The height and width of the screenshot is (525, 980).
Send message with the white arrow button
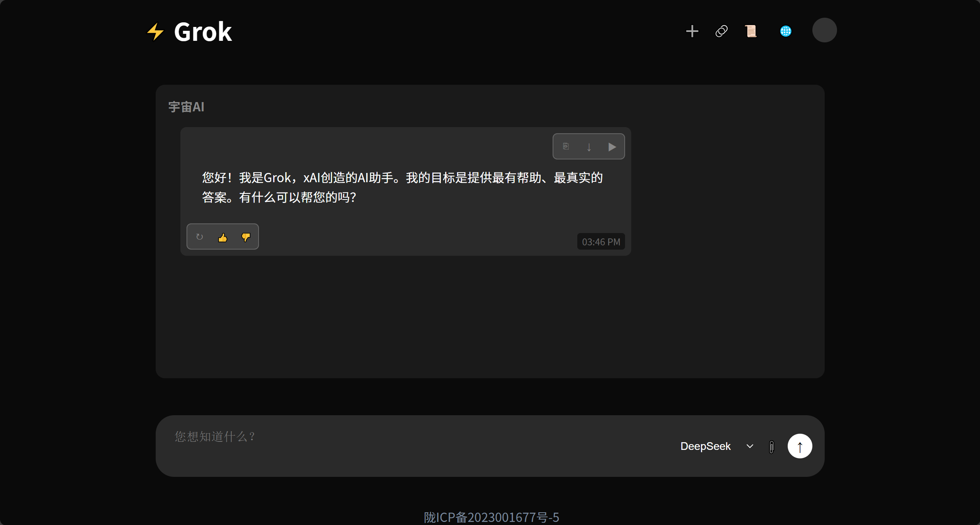tap(800, 446)
